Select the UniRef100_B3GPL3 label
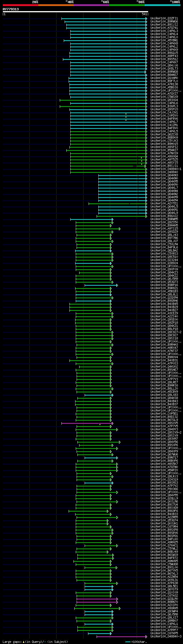Viewport: 183px width, 644px height. pos(164,106)
